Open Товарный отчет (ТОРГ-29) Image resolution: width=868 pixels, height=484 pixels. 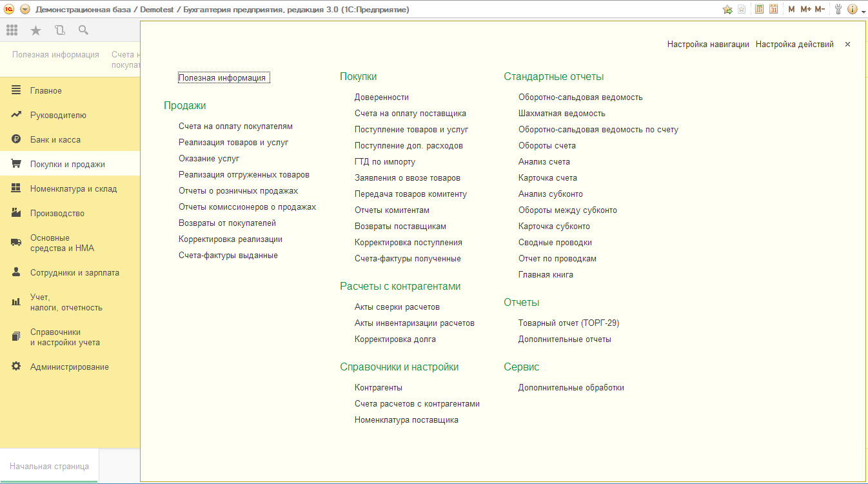(x=569, y=323)
